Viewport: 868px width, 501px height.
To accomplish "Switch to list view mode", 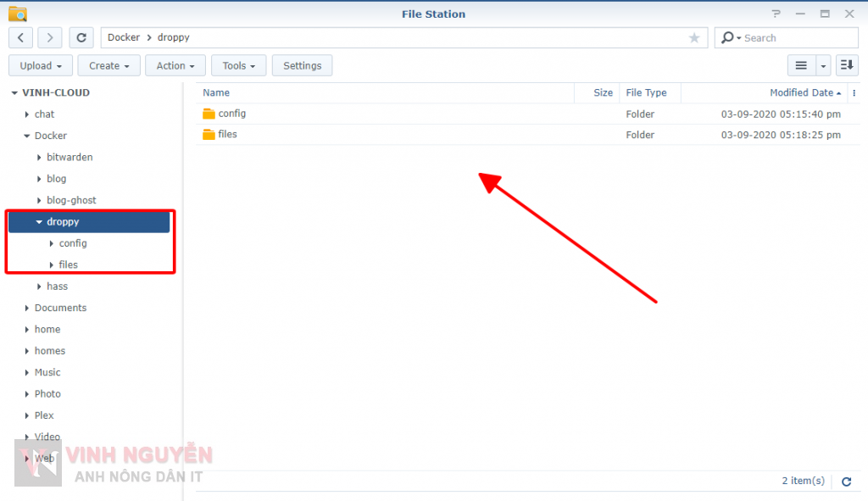I will (801, 65).
